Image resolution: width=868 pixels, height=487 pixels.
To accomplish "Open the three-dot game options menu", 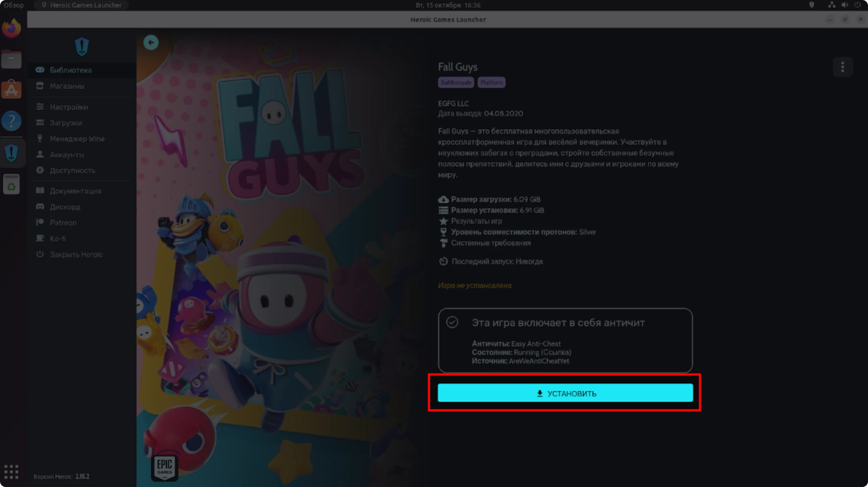I will point(842,67).
